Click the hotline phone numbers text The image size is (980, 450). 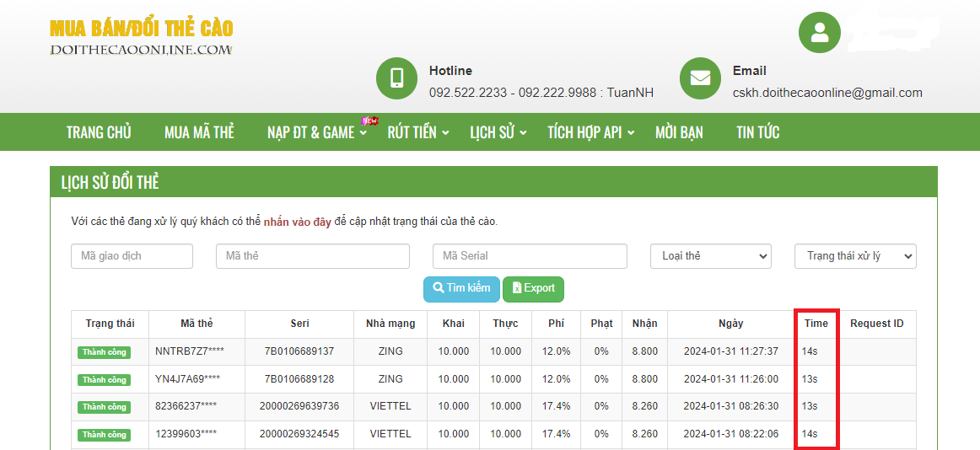[x=541, y=93]
